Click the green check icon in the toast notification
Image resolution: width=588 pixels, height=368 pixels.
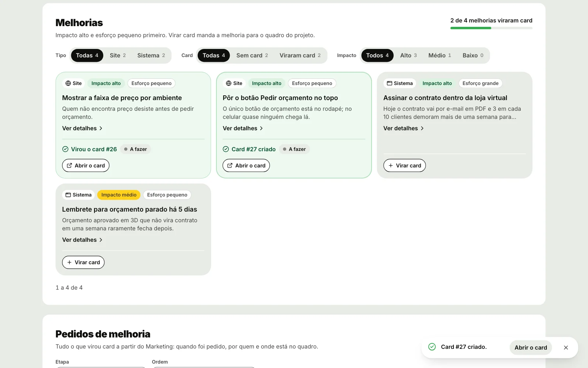(x=432, y=347)
